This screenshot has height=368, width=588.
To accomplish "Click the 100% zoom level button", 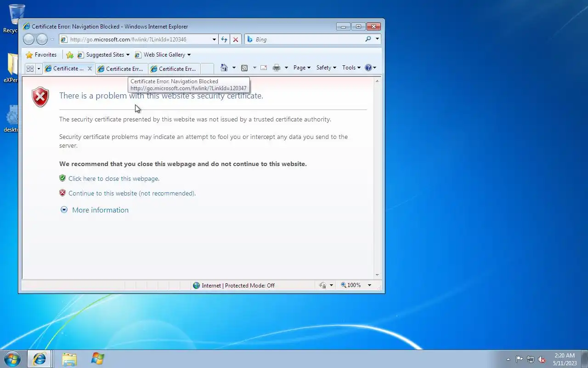I will 351,285.
